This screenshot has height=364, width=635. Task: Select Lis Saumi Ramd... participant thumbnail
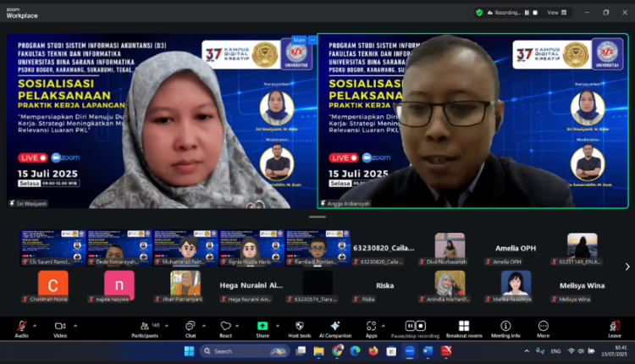pos(53,248)
